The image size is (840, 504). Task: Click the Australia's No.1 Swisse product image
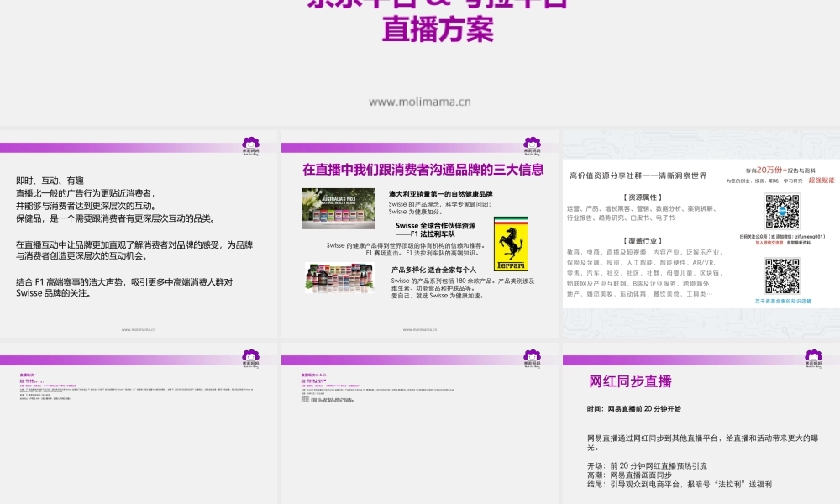(x=339, y=208)
